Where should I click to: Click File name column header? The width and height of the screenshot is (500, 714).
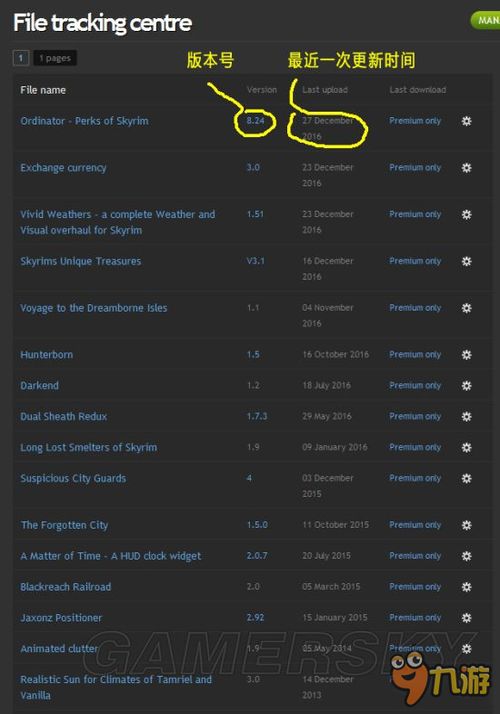tap(43, 90)
